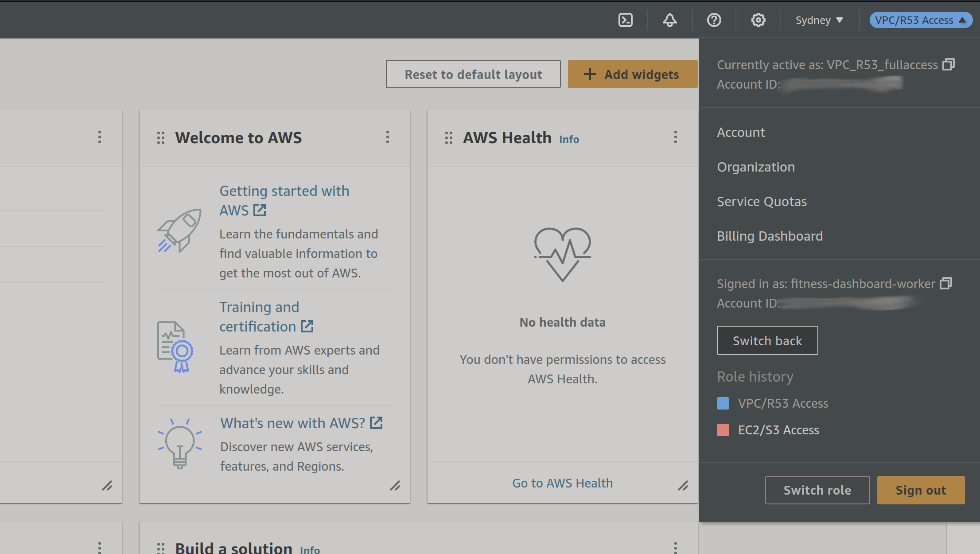
Task: Collapse the VPC/R53 Access account menu
Action: pyautogui.click(x=920, y=20)
